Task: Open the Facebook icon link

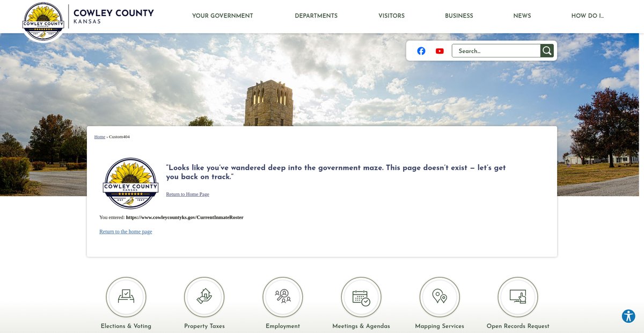Action: 421,51
